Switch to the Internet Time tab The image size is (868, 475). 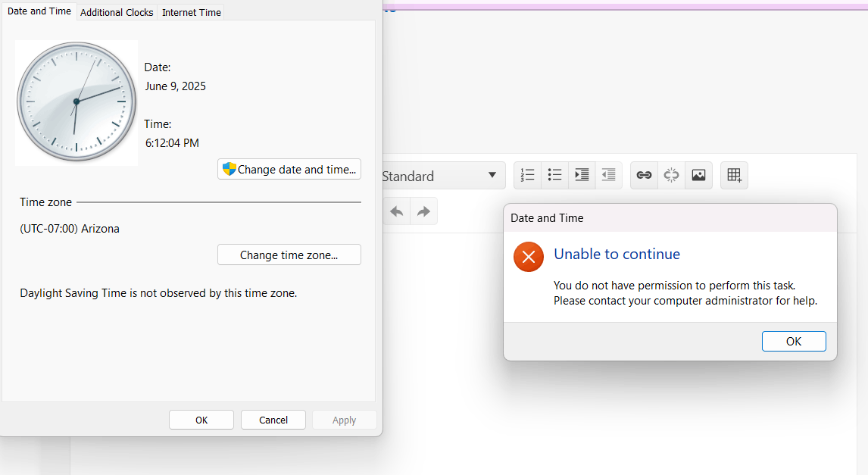coord(192,12)
